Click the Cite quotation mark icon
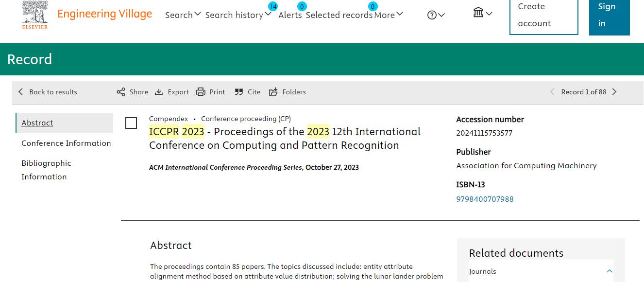 (x=239, y=92)
